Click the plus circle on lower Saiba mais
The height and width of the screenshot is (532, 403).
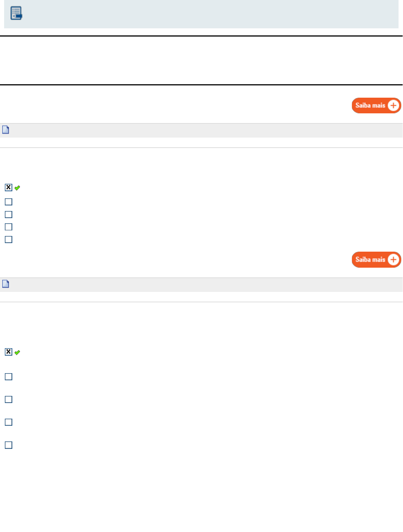click(393, 259)
